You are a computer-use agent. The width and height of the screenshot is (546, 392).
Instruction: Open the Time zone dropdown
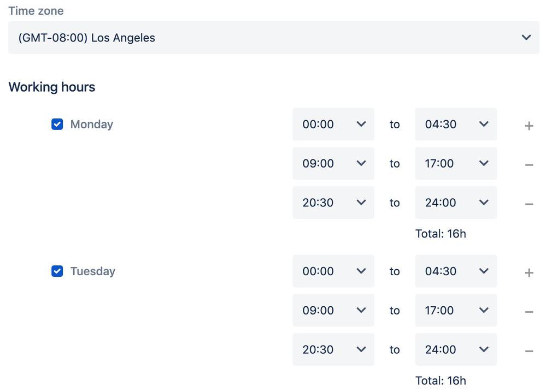coord(273,38)
